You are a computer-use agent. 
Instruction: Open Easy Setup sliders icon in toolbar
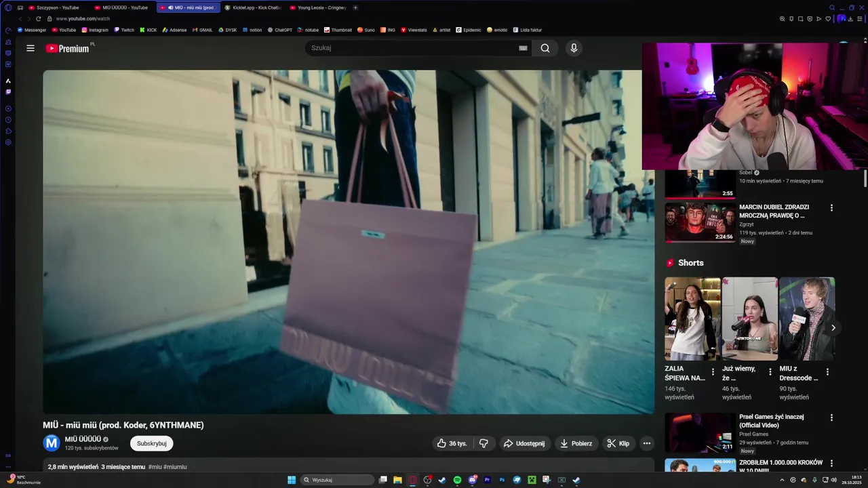[861, 19]
